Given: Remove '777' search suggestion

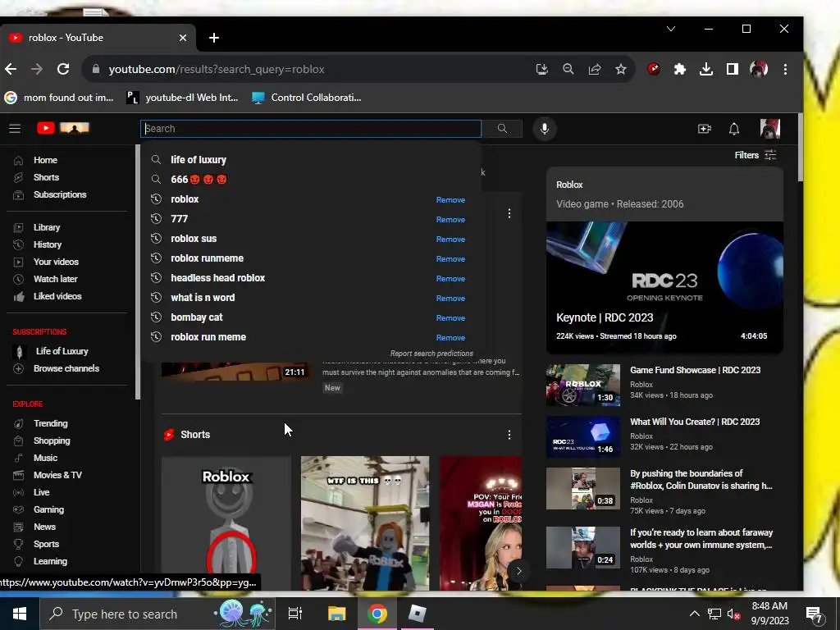Looking at the screenshot, I should [450, 219].
